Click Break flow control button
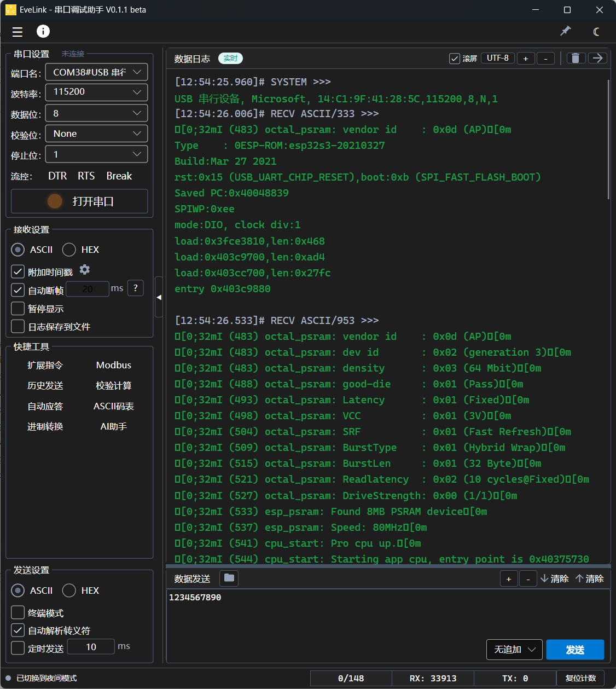 point(119,176)
